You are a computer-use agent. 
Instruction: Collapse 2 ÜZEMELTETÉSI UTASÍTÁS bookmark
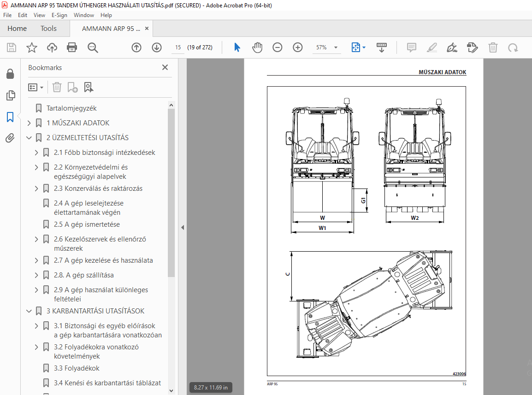click(29, 138)
